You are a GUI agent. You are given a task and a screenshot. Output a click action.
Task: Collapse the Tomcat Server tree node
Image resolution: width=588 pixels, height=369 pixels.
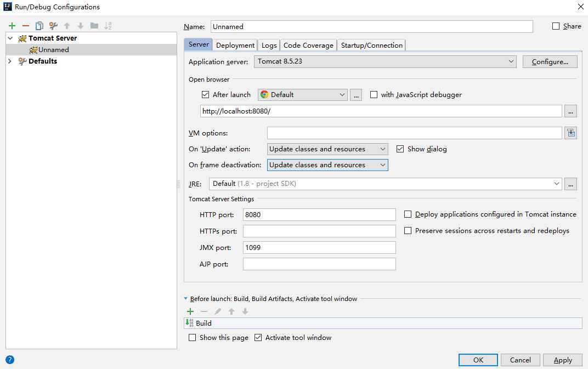pos(10,38)
